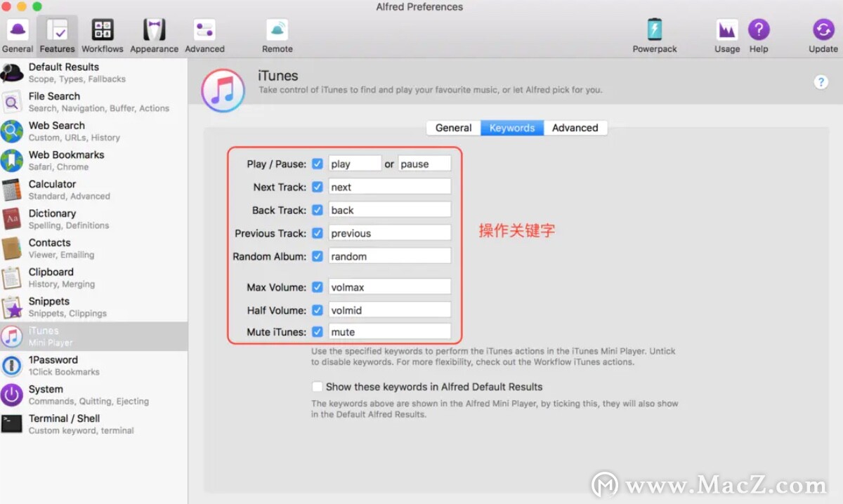Disable the Mute iTunes checkbox
843x504 pixels.
point(318,332)
